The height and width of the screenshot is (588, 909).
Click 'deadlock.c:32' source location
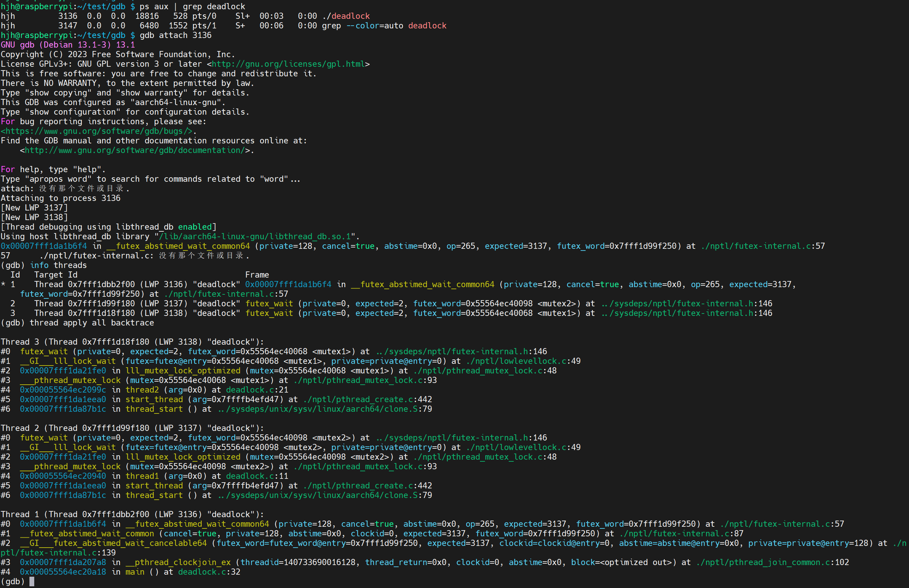pyautogui.click(x=209, y=572)
